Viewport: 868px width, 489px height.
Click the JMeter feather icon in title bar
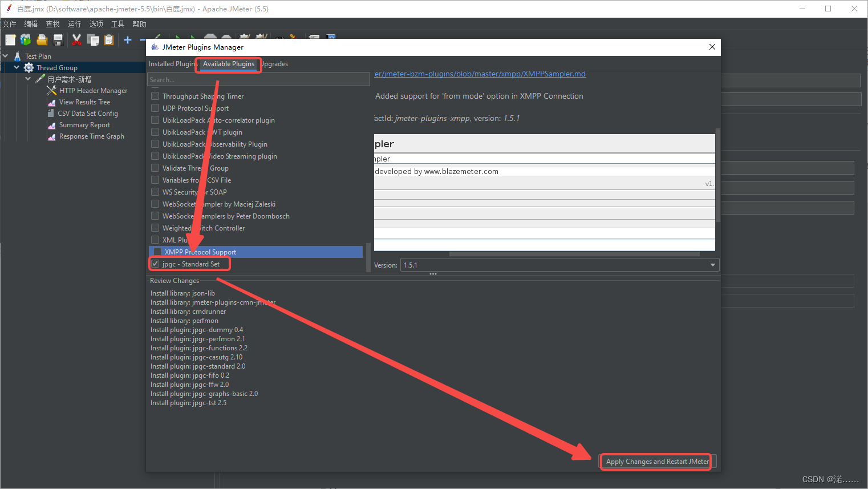pos(9,8)
